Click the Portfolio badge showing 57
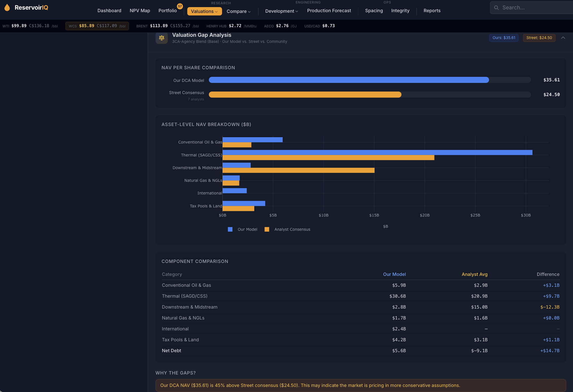The width and height of the screenshot is (573, 392). tap(180, 6)
